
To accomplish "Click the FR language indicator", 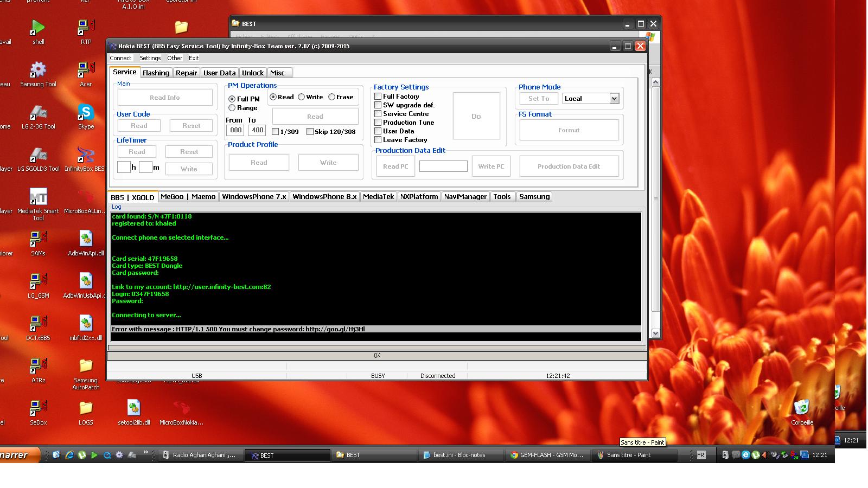I will click(701, 455).
